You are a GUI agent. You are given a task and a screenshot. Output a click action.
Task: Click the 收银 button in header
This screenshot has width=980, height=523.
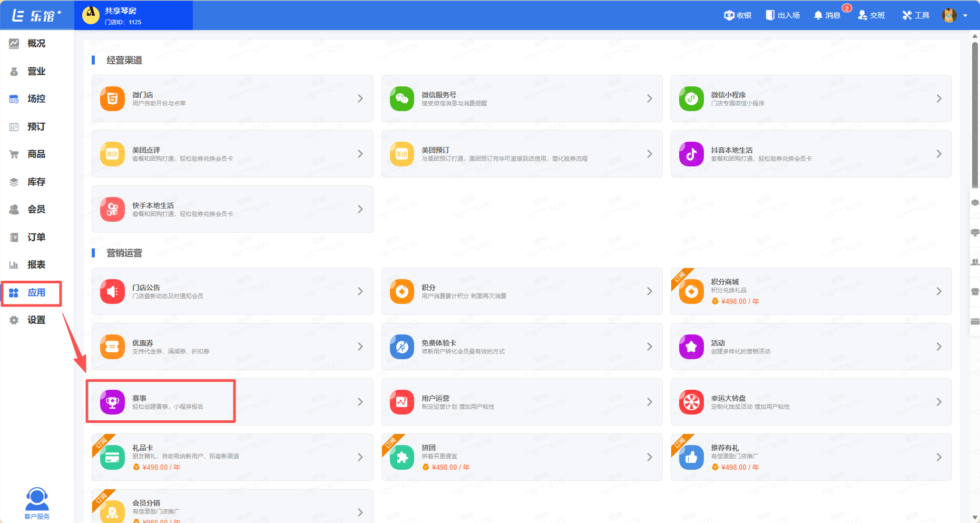click(x=738, y=15)
